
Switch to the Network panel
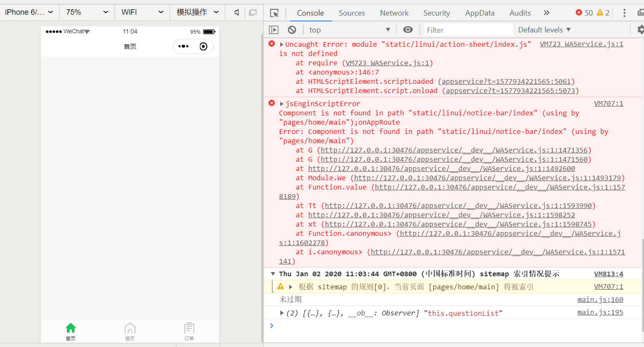point(394,13)
